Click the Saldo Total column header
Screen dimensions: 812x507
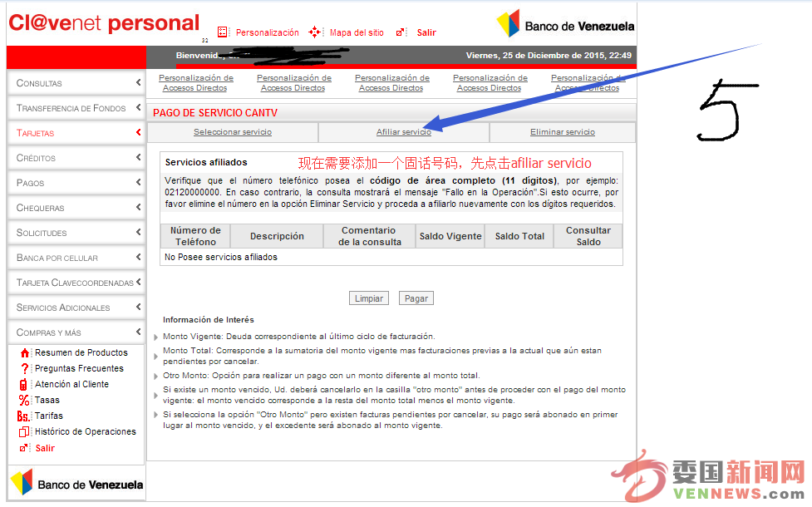tap(519, 236)
